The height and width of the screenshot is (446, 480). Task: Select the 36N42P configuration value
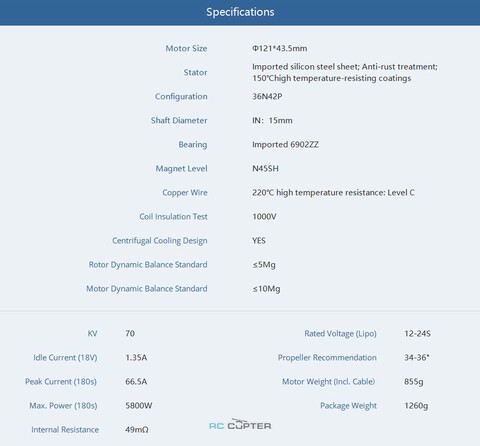coord(267,96)
